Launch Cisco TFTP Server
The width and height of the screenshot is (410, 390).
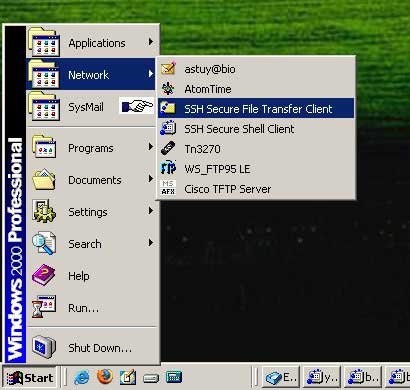coord(256,189)
